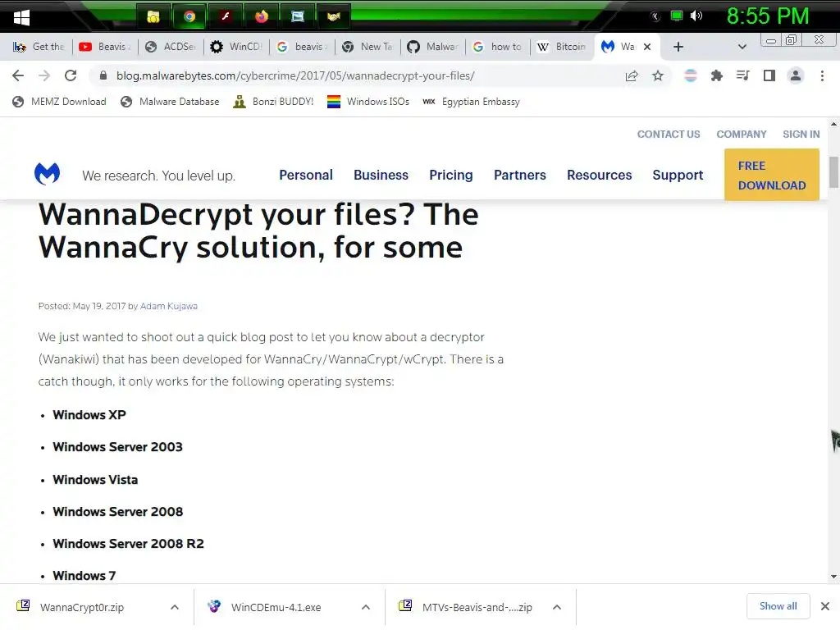Click the Malwarebytes logo

tap(47, 174)
